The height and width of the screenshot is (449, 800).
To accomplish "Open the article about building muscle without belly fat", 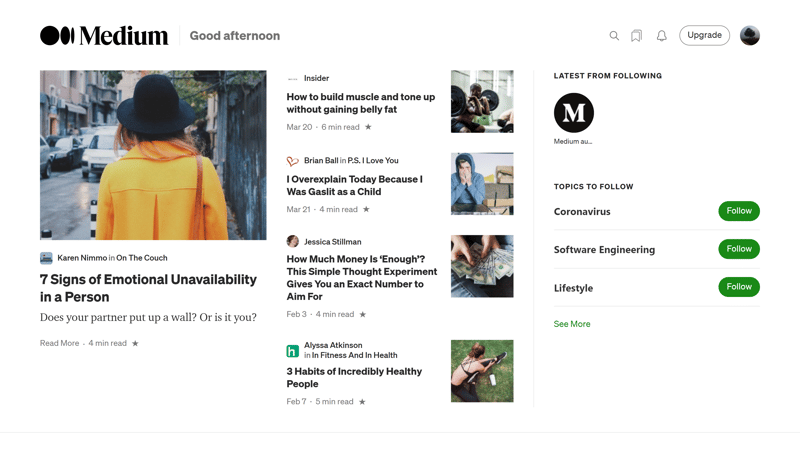I will coord(361,103).
